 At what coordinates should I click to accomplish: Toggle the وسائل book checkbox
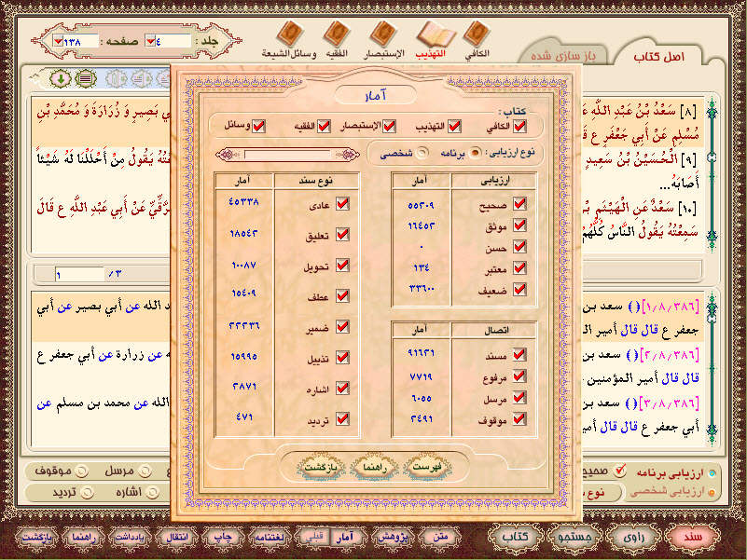pyautogui.click(x=258, y=125)
